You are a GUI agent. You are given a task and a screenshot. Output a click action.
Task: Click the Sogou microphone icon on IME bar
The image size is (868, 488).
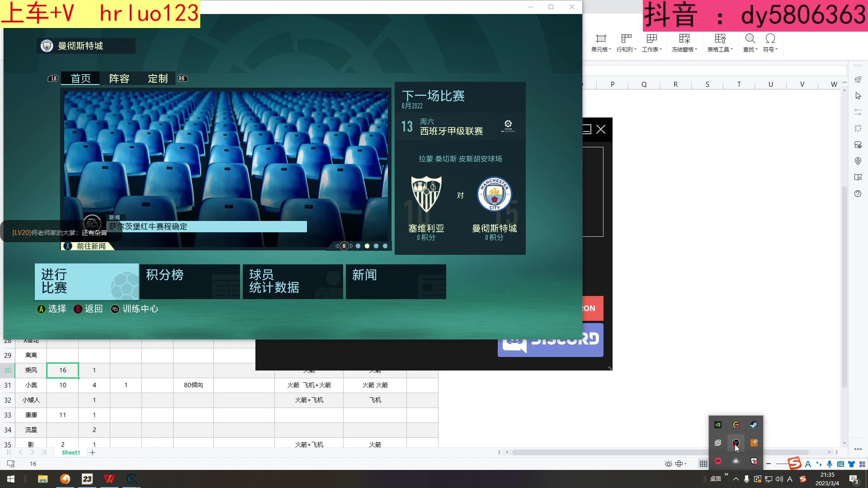click(x=830, y=464)
